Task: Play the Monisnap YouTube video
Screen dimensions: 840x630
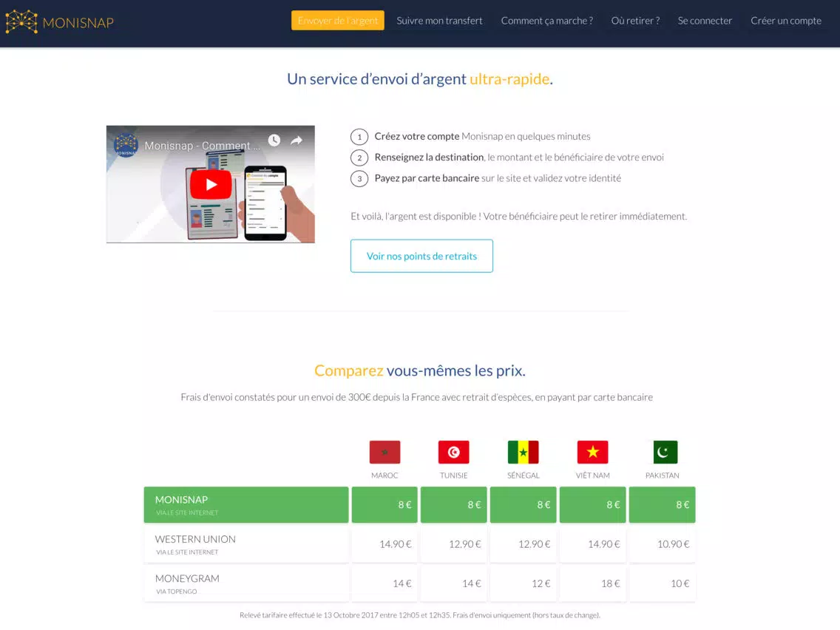Action: [x=211, y=184]
